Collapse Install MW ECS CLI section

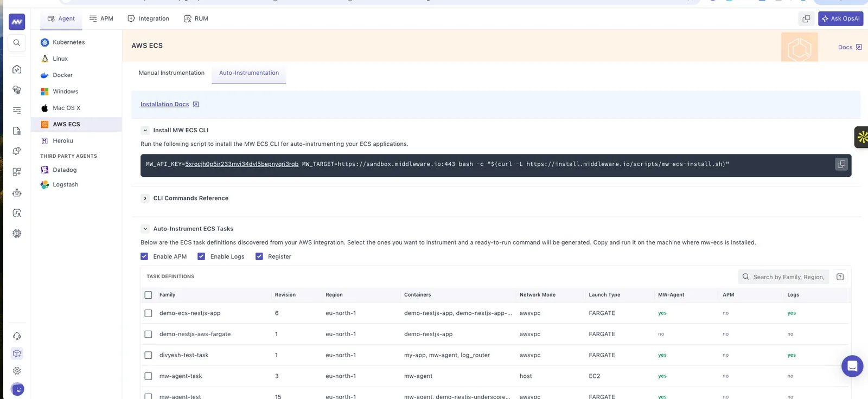click(x=145, y=131)
